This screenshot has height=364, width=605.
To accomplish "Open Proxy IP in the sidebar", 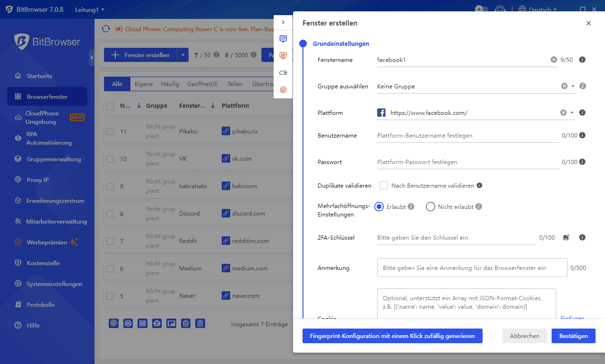I will click(38, 180).
